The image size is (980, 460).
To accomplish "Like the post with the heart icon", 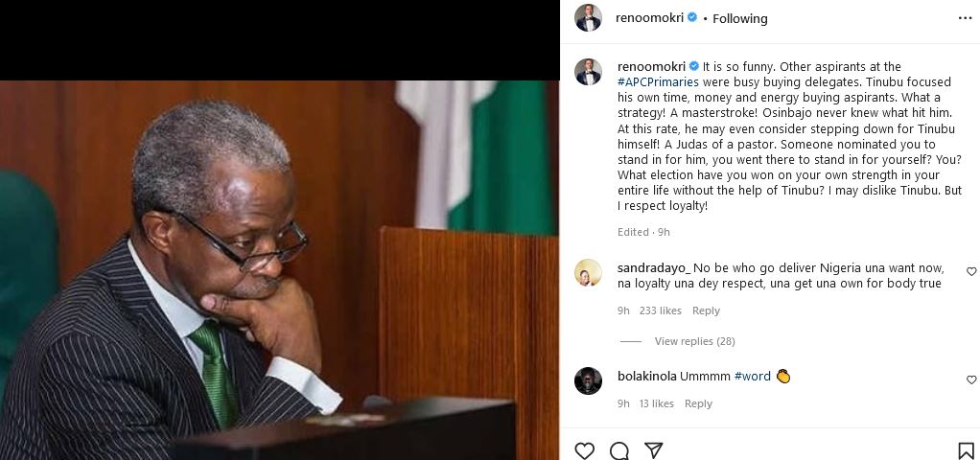I will (584, 450).
